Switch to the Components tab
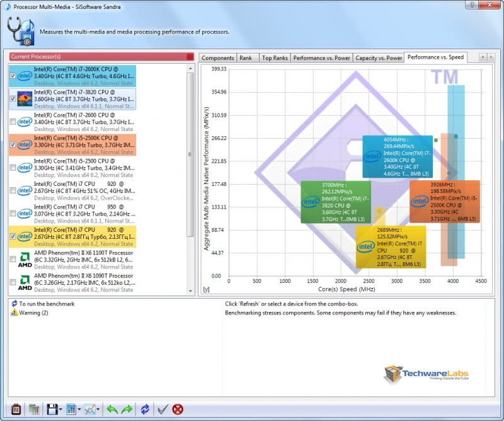 tap(217, 58)
